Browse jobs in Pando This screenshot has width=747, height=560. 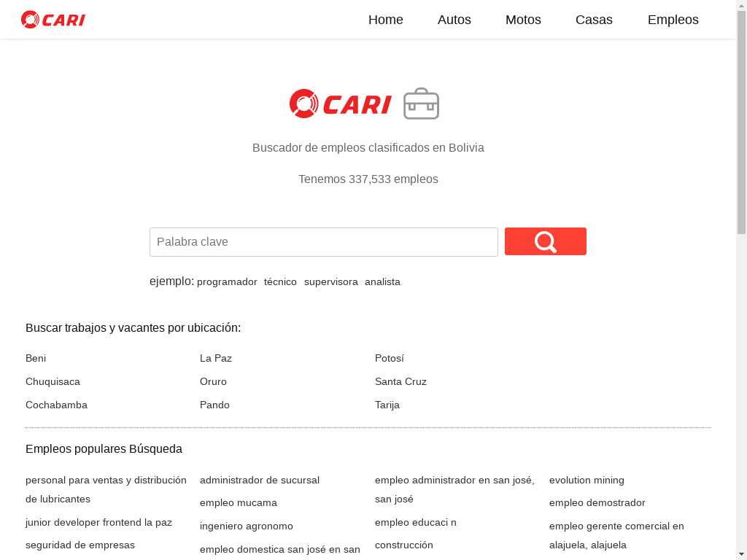214,405
